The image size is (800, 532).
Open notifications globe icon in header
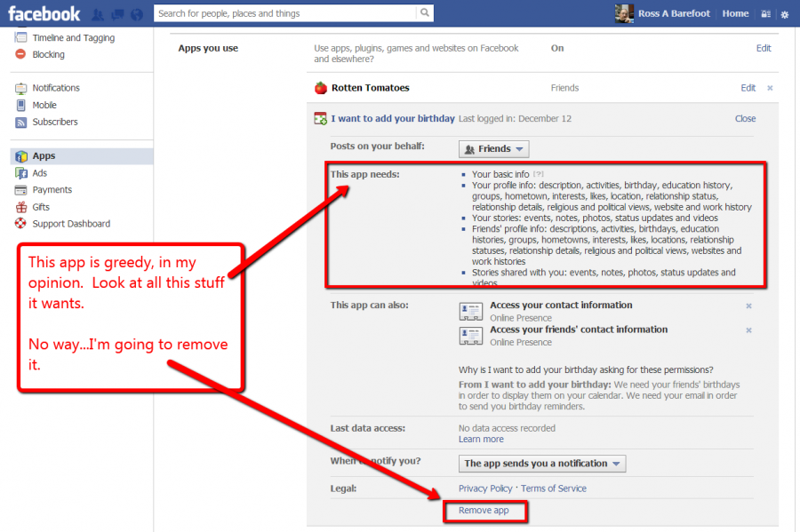pos(137,14)
